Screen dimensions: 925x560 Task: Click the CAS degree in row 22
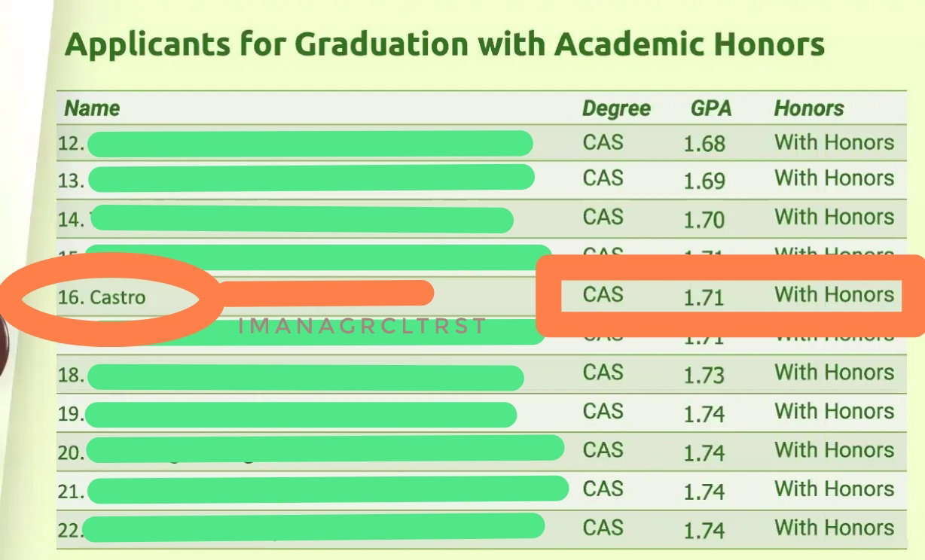[x=603, y=527]
